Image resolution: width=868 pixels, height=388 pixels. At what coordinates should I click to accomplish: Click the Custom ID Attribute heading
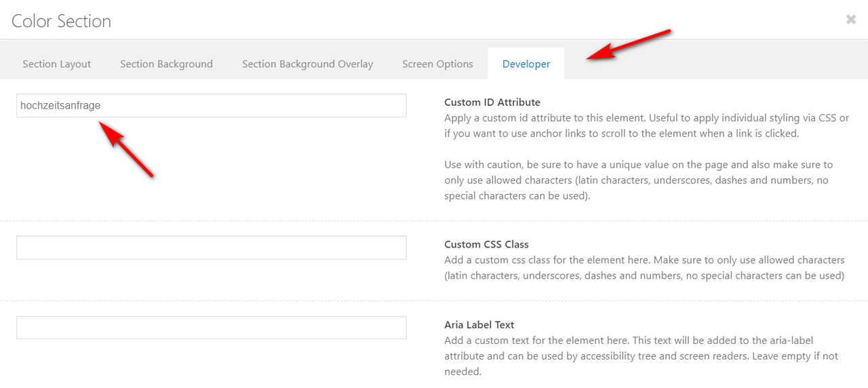(x=492, y=102)
